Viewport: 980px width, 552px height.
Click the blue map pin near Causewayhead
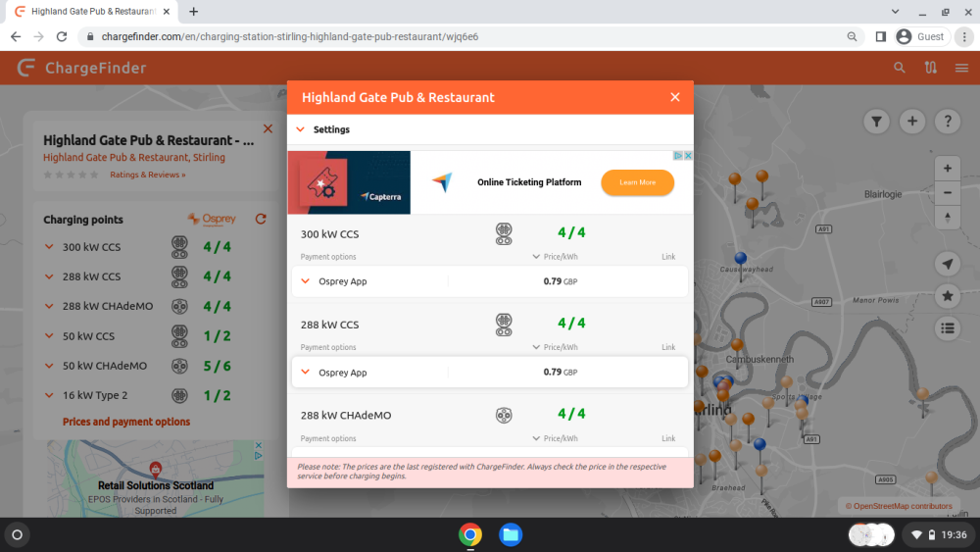pos(741,259)
